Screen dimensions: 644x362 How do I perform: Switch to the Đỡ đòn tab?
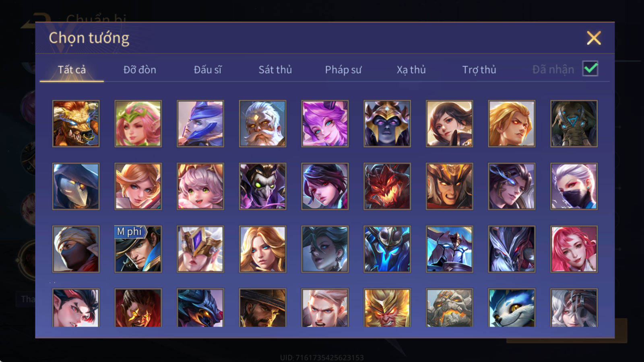[140, 70]
